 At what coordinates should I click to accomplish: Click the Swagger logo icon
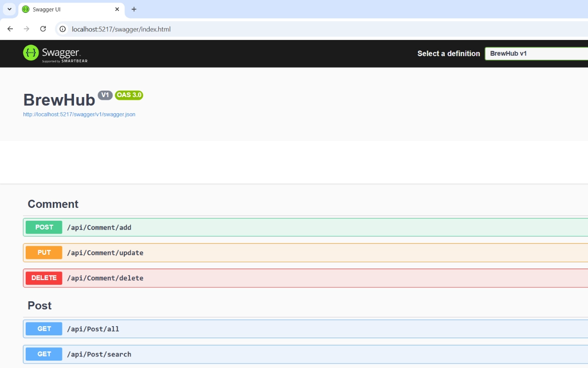click(x=31, y=53)
